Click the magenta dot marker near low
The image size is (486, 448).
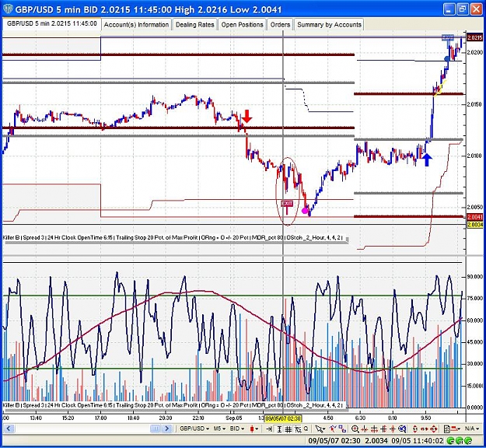(305, 211)
